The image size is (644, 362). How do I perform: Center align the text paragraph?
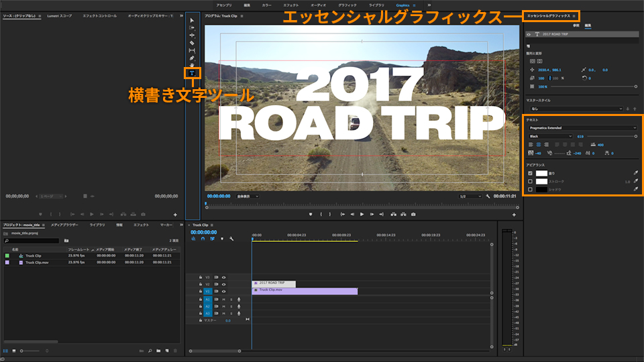(539, 145)
